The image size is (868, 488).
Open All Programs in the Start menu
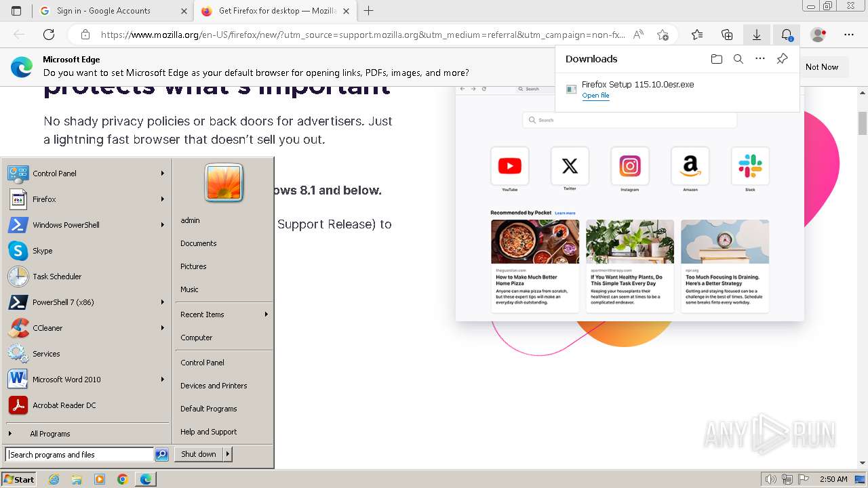click(x=87, y=434)
